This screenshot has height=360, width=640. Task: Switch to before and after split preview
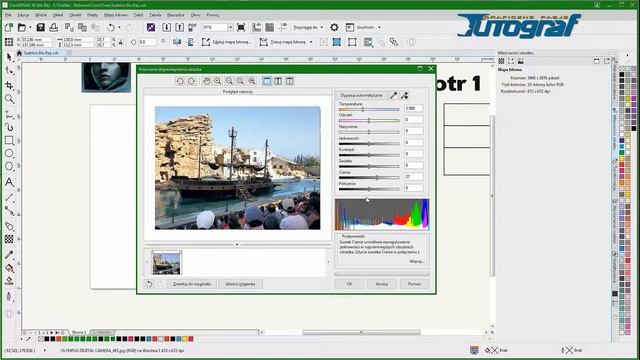coord(289,81)
